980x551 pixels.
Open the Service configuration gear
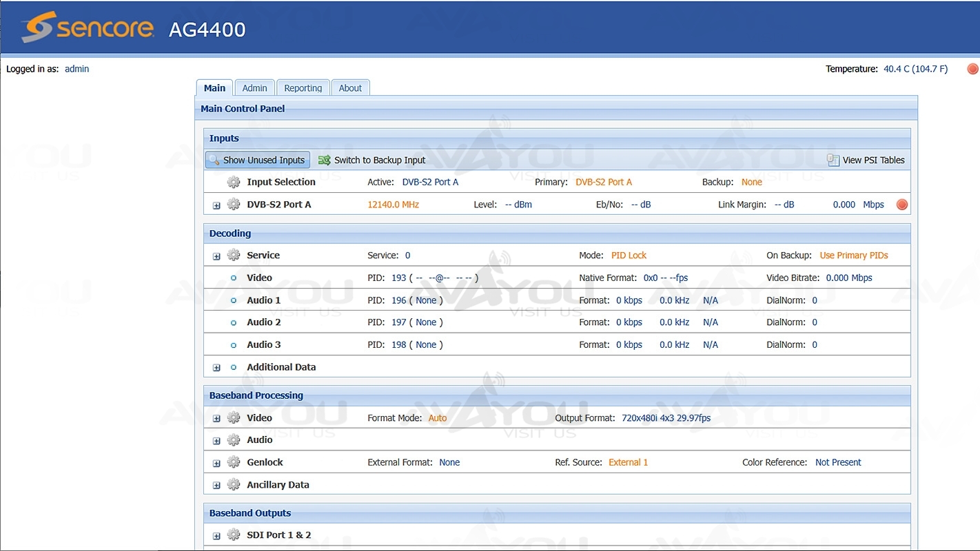234,256
